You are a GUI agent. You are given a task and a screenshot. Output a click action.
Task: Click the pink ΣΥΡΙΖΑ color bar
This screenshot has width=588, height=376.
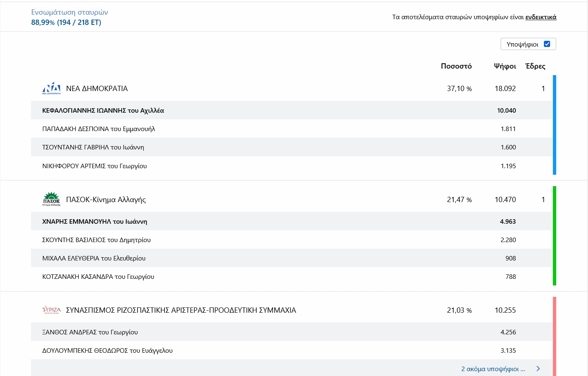[555, 336]
